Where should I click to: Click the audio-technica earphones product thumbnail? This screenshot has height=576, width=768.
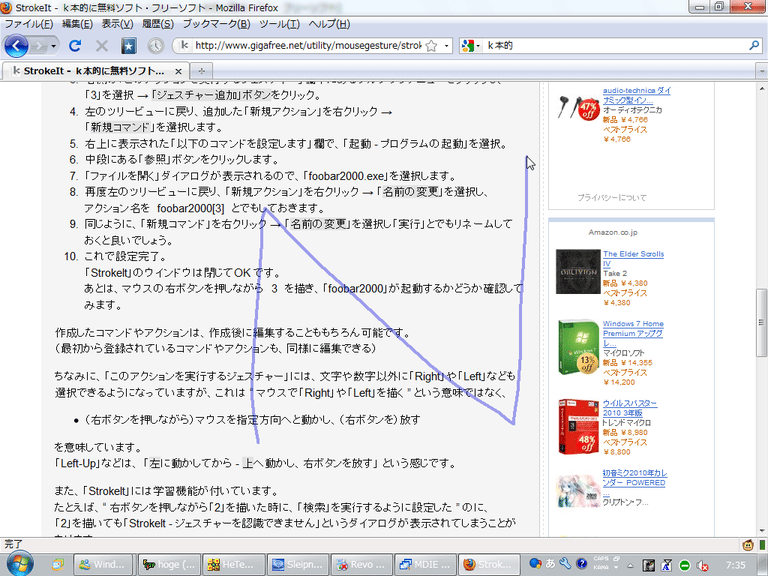click(578, 107)
